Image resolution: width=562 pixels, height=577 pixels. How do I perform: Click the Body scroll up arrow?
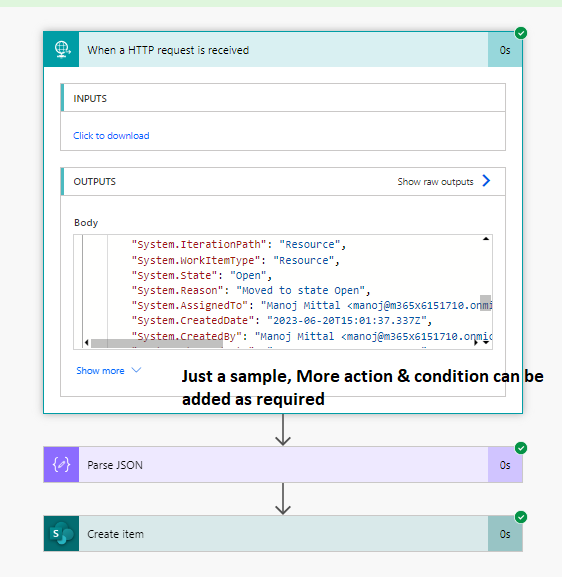click(486, 239)
